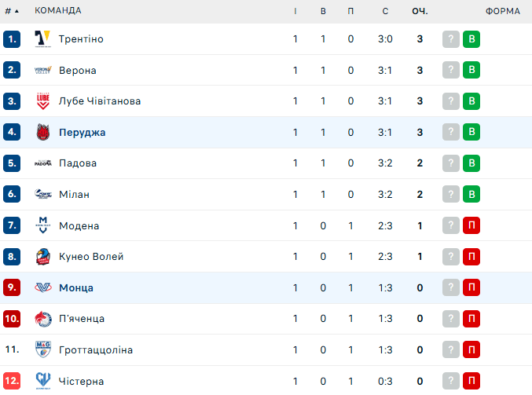Click the Padova team logo
This screenshot has height=395, width=532.
42,163
